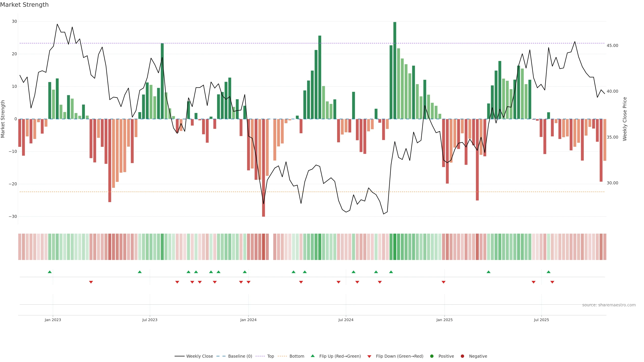The height and width of the screenshot is (362, 644).
Task: Select the Jan 2024 x-axis label
Action: point(248,320)
